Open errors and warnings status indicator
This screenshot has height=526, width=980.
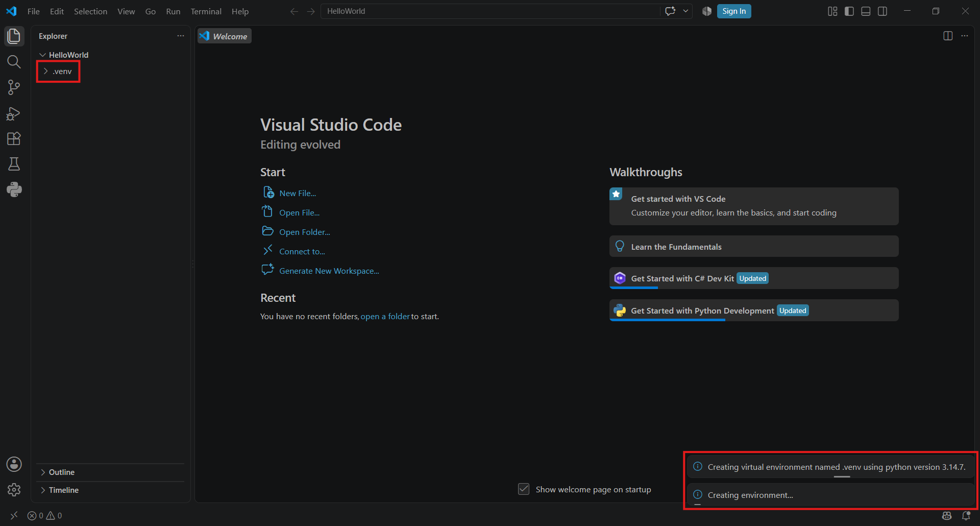click(45, 516)
